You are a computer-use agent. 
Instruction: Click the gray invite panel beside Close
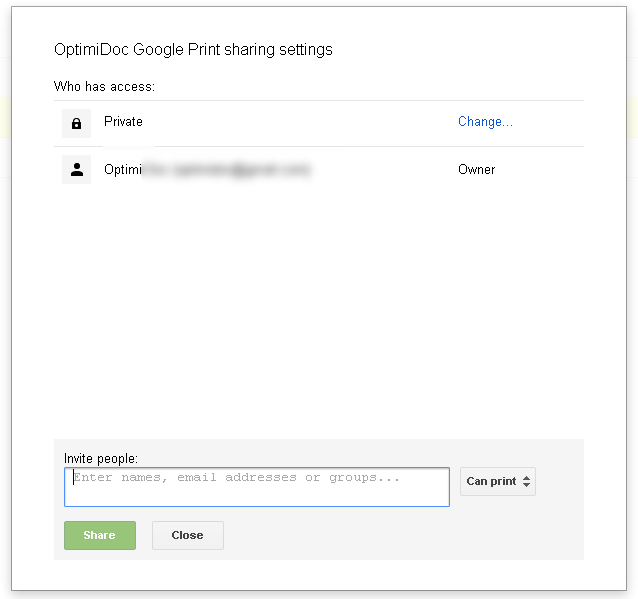point(400,536)
